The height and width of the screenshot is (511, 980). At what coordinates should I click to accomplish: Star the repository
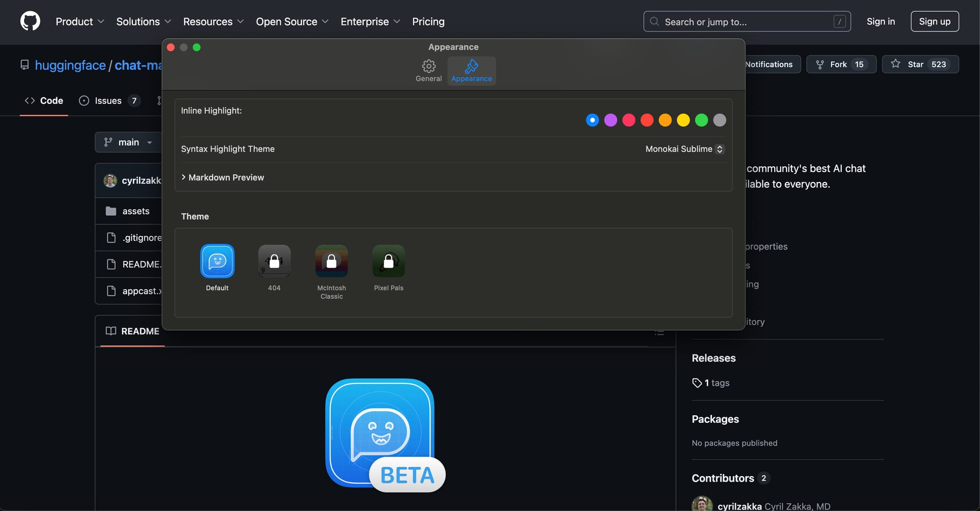[920, 64]
